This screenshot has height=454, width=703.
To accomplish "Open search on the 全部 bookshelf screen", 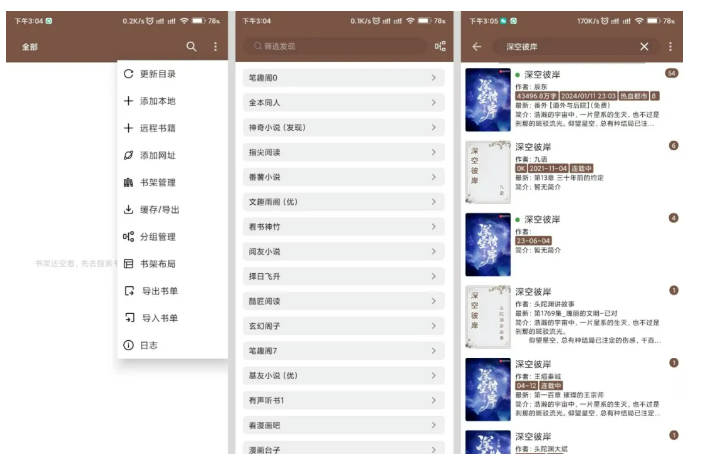I will point(191,47).
